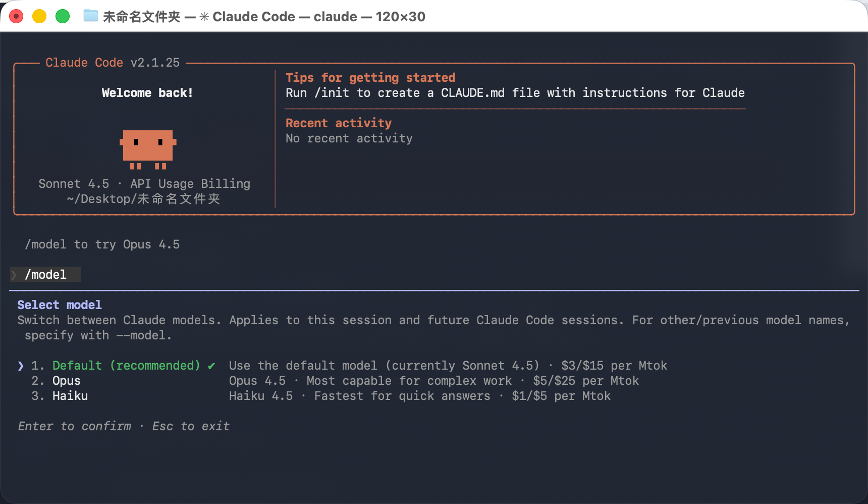Click the selection arrow before option 1
The height and width of the screenshot is (504, 868).
[x=21, y=366]
